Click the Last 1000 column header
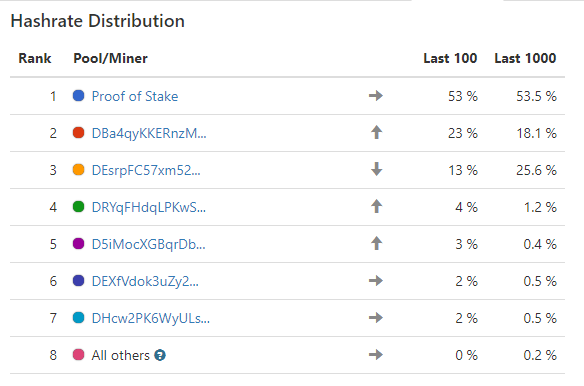Screen dimensions: 584x386 525,58
